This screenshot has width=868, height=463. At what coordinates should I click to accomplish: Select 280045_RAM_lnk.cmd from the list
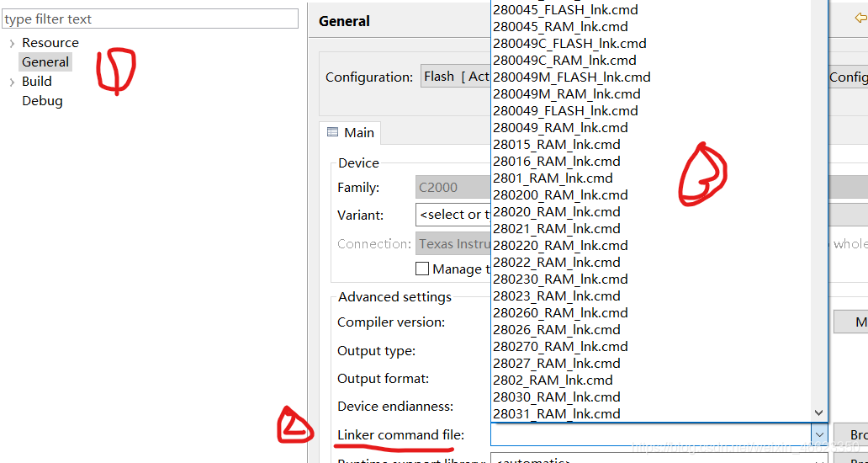(x=560, y=27)
